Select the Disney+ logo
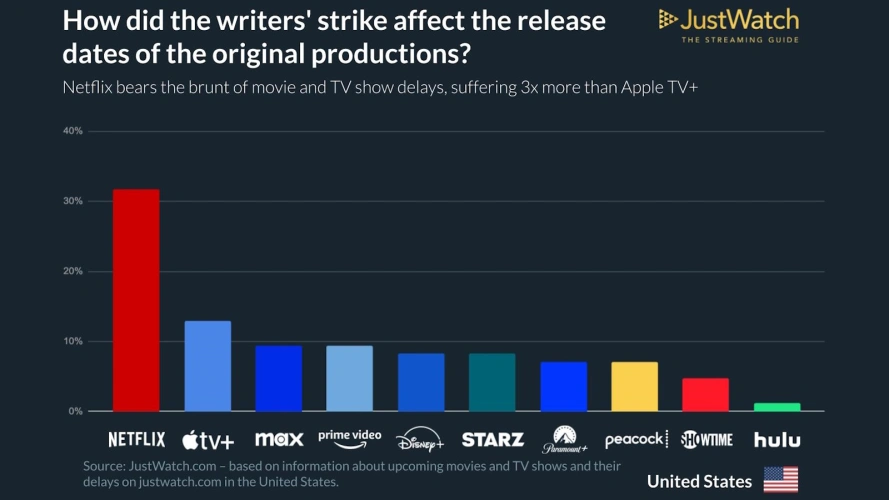The width and height of the screenshot is (889, 500). [420, 440]
